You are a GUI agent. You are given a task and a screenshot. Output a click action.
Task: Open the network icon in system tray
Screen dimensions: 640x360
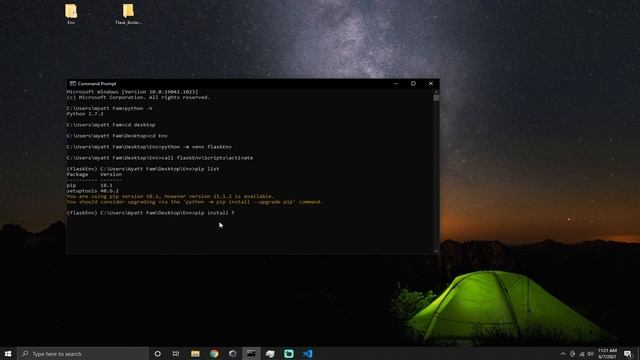pyautogui.click(x=582, y=353)
